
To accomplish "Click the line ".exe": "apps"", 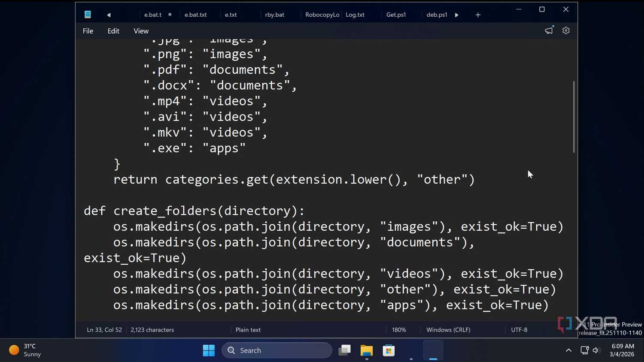I will click(194, 148).
